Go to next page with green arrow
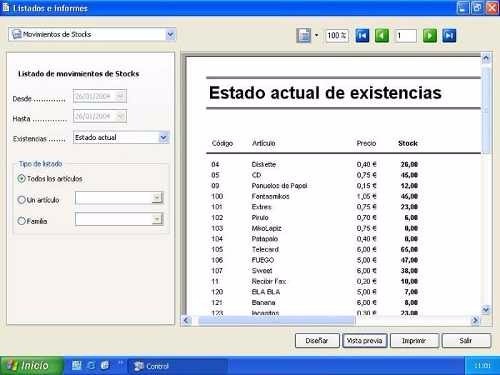 tap(430, 35)
